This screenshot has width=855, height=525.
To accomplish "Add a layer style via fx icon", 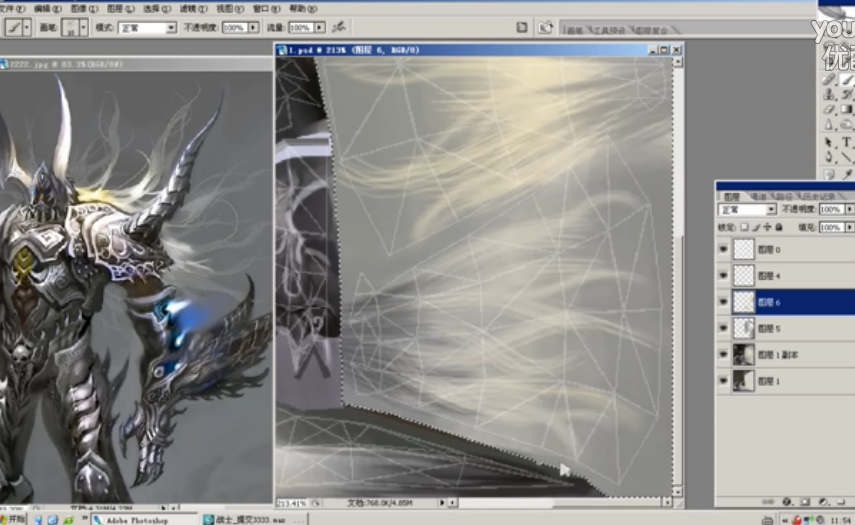I will 786,502.
